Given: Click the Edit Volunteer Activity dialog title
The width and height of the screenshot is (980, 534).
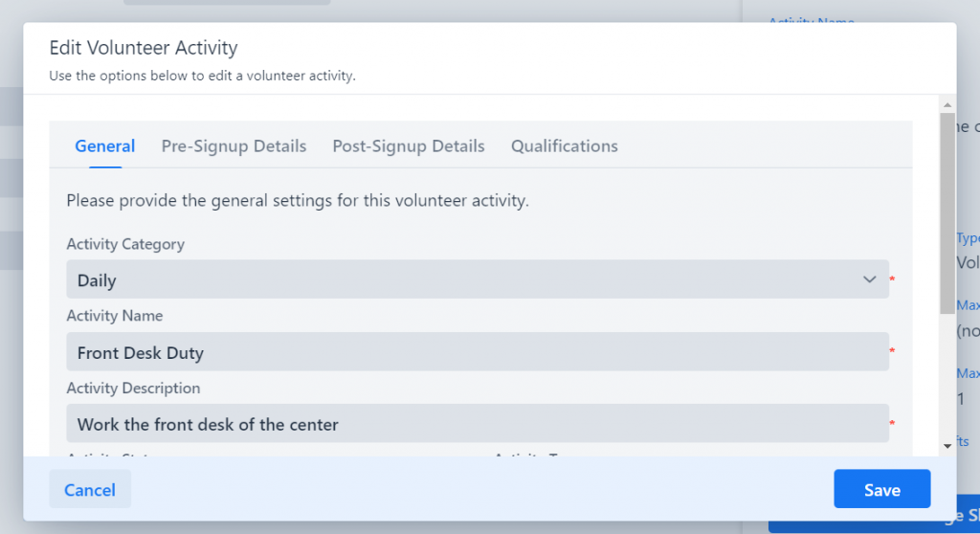Looking at the screenshot, I should coord(144,48).
